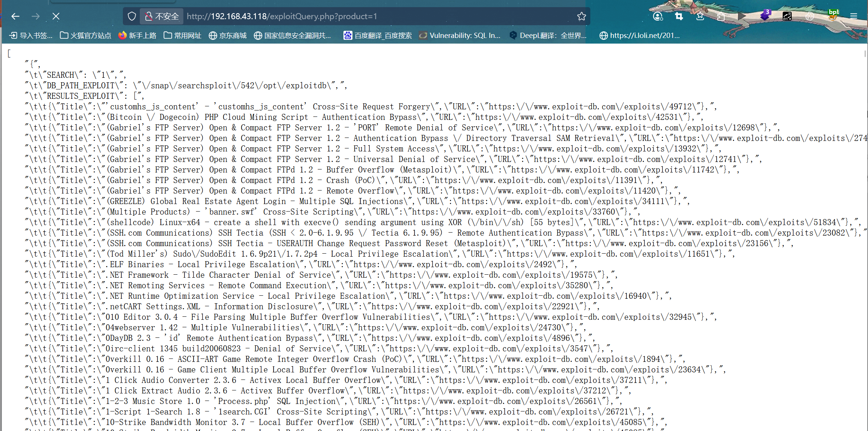Open the DeepL翻译 bookmark
The width and height of the screenshot is (868, 431).
point(548,35)
